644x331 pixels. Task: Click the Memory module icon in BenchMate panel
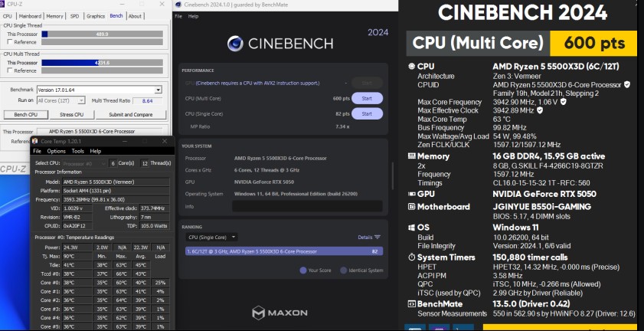pos(411,156)
